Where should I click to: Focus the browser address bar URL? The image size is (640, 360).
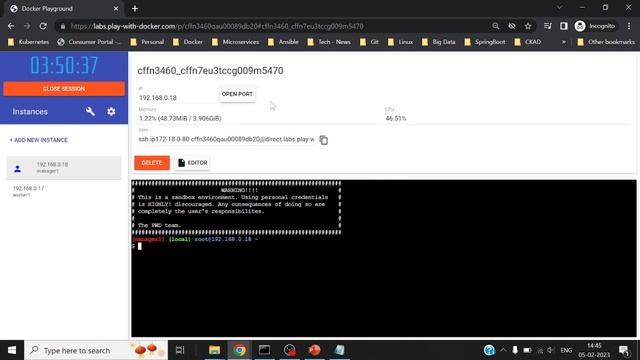(217, 27)
